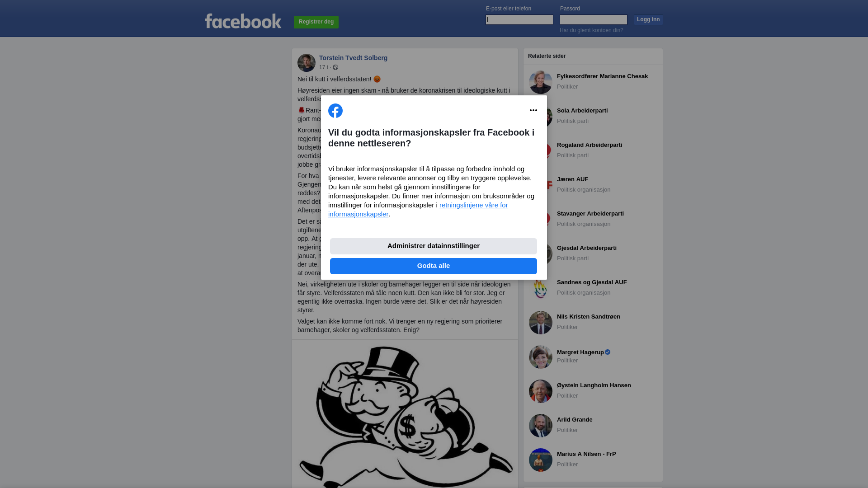Viewport: 868px width, 488px height.
Task: Click the Logg inn button
Action: (x=648, y=20)
